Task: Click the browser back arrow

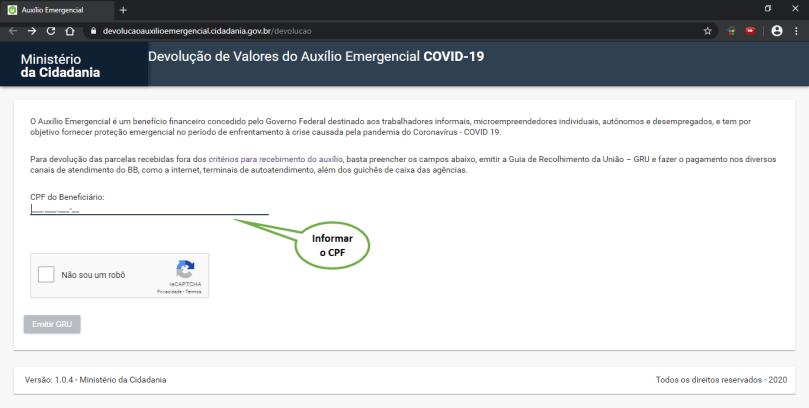Action: click(x=12, y=31)
